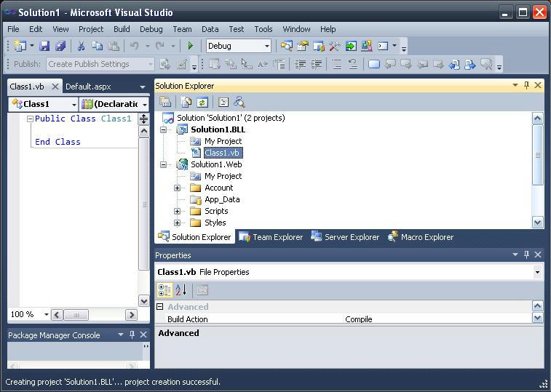Toggle auto-hide pin on Solution Explorer
Image resolution: width=551 pixels, height=392 pixels.
click(x=526, y=85)
